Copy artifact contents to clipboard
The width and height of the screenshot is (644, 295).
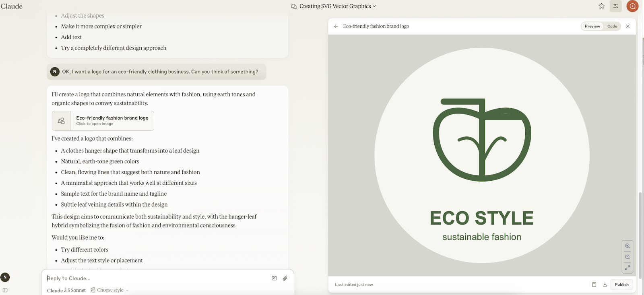click(594, 285)
